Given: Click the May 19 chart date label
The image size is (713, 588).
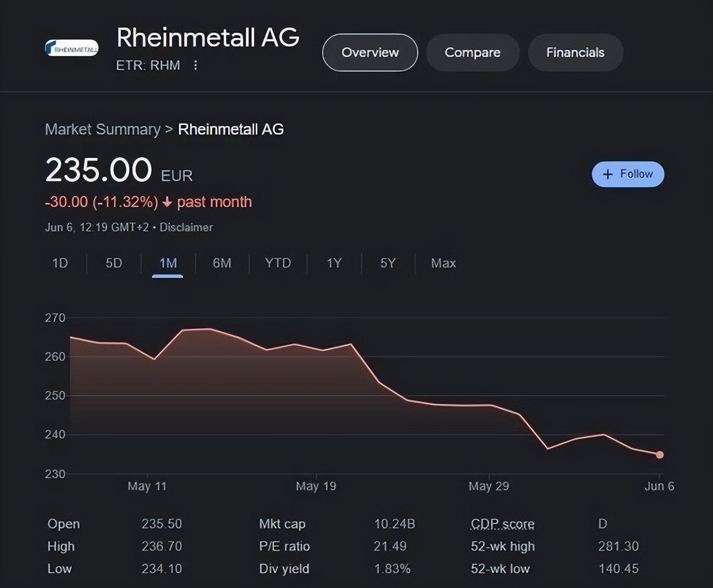Looking at the screenshot, I should click(316, 486).
